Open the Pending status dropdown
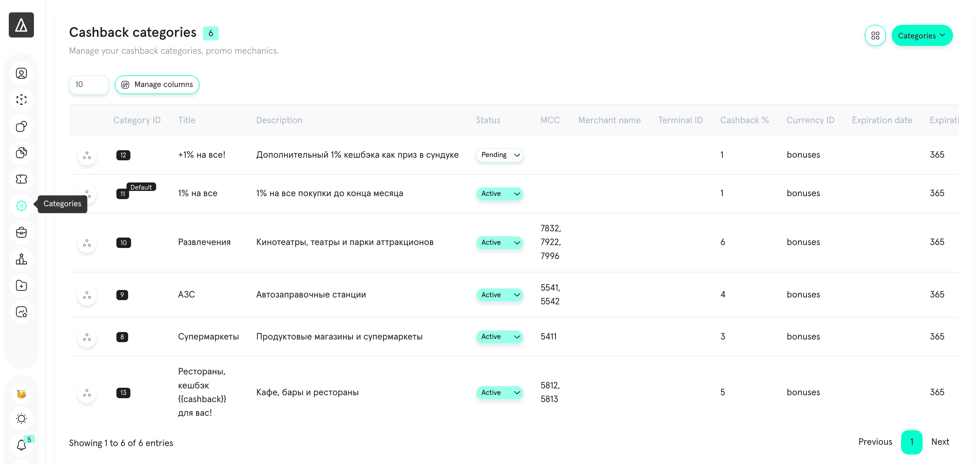This screenshot has width=980, height=464. coord(499,155)
